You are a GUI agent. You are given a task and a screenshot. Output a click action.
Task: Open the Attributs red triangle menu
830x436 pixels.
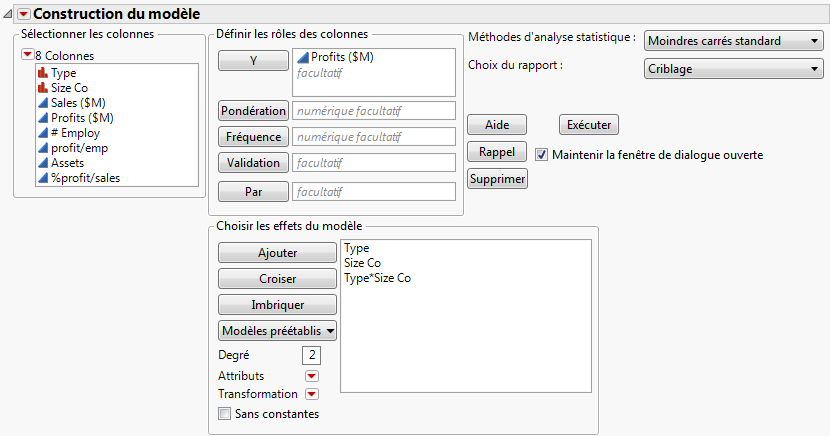311,376
